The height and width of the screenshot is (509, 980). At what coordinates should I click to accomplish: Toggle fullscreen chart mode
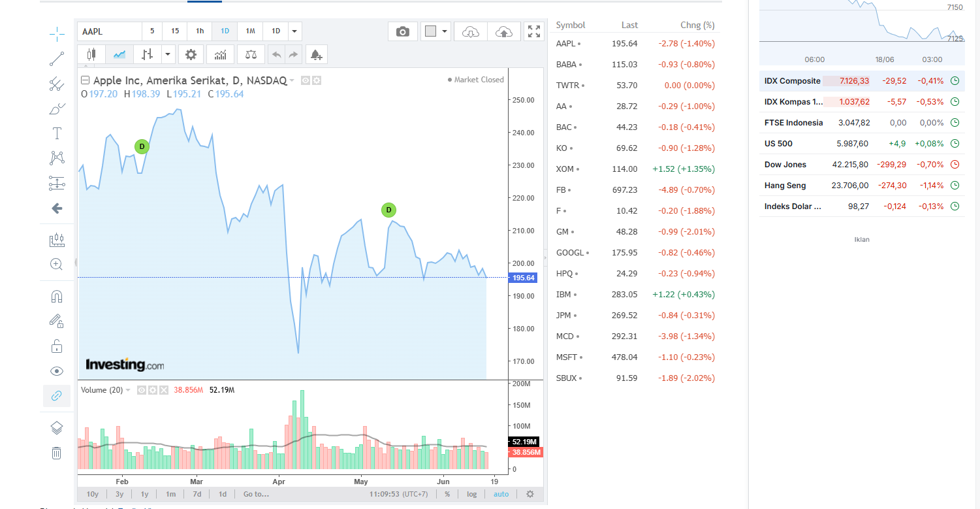tap(534, 31)
